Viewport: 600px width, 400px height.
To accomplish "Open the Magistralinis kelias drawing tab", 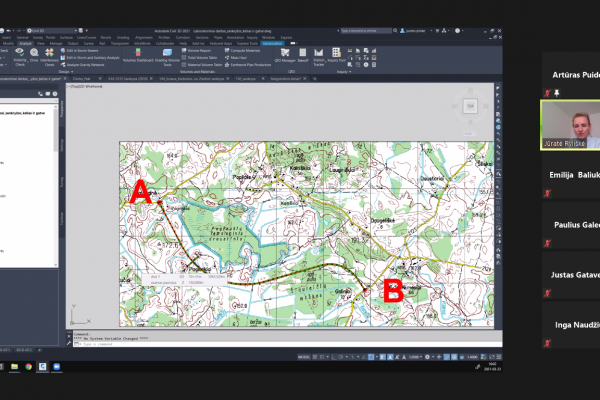I will click(285, 78).
